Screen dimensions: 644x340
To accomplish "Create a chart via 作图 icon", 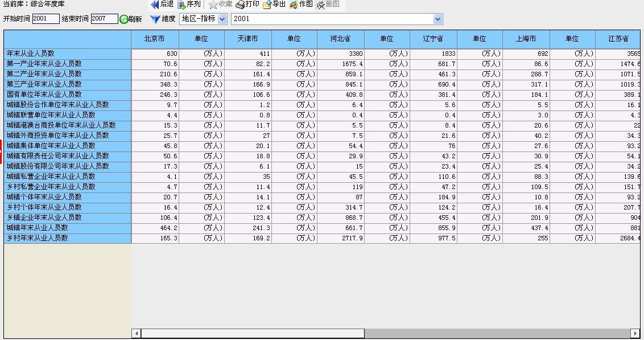I will (294, 5).
